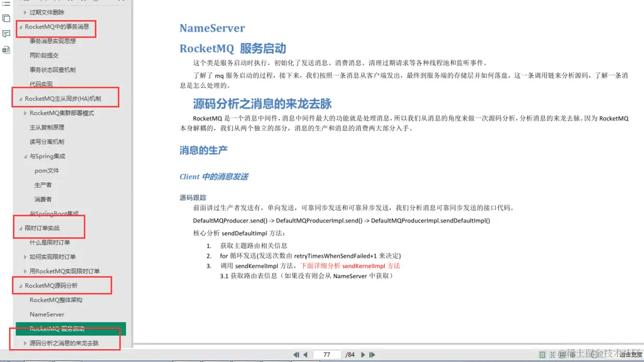The image size is (644, 362).
Task: Click the DefaultMQProducer.send() call chain line
Action: (x=341, y=221)
